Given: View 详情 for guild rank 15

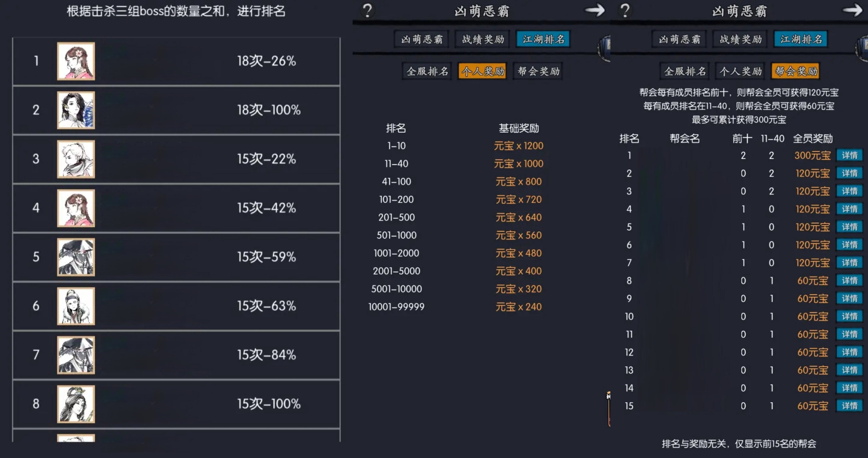Looking at the screenshot, I should [850, 405].
